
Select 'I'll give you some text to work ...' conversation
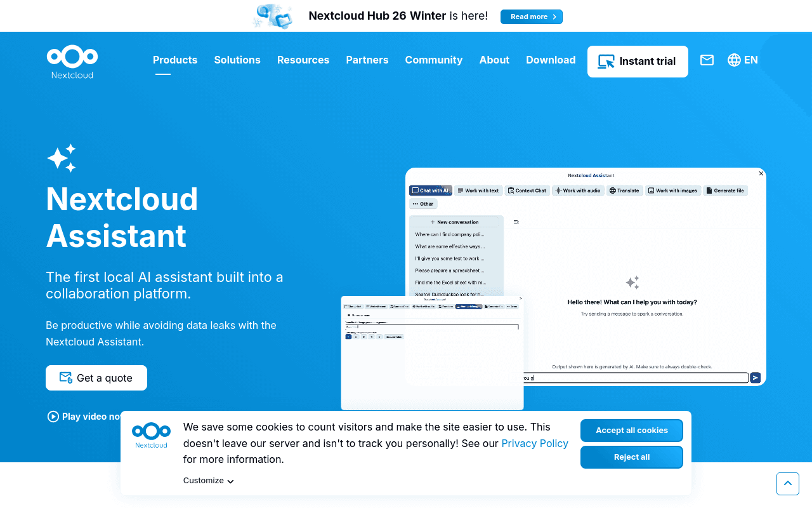pos(450,258)
